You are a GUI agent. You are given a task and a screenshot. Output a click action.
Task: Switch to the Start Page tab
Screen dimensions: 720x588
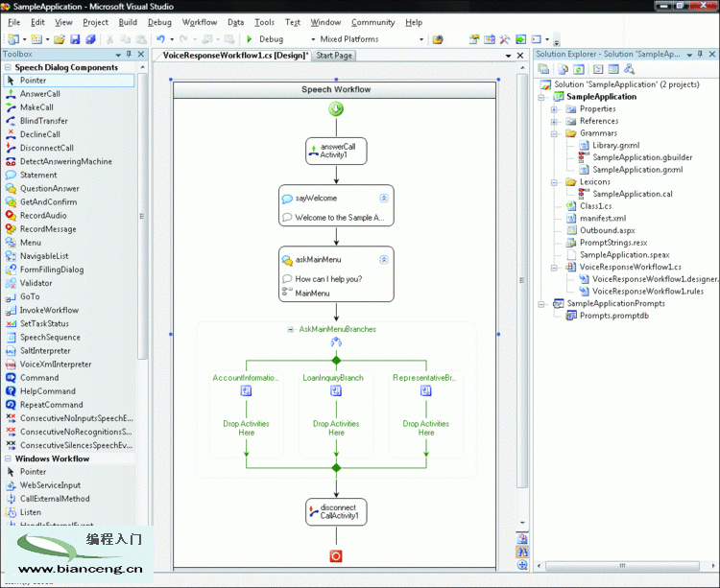[x=334, y=56]
